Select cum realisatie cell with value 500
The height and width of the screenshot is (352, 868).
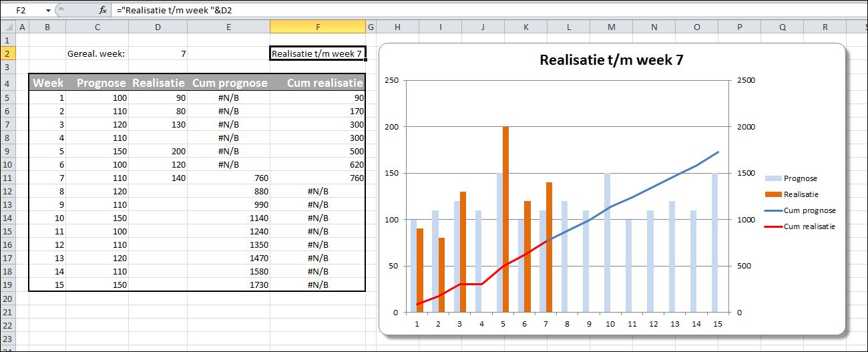coord(318,151)
